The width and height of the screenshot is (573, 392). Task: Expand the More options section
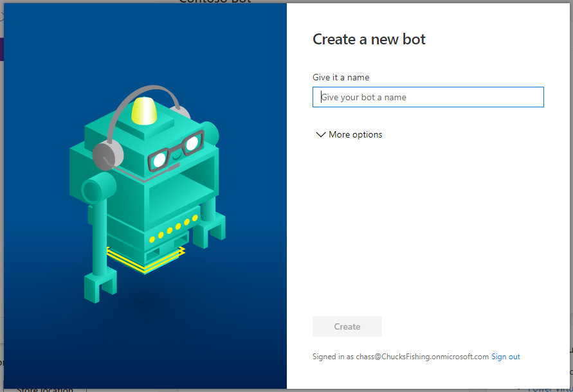click(349, 134)
